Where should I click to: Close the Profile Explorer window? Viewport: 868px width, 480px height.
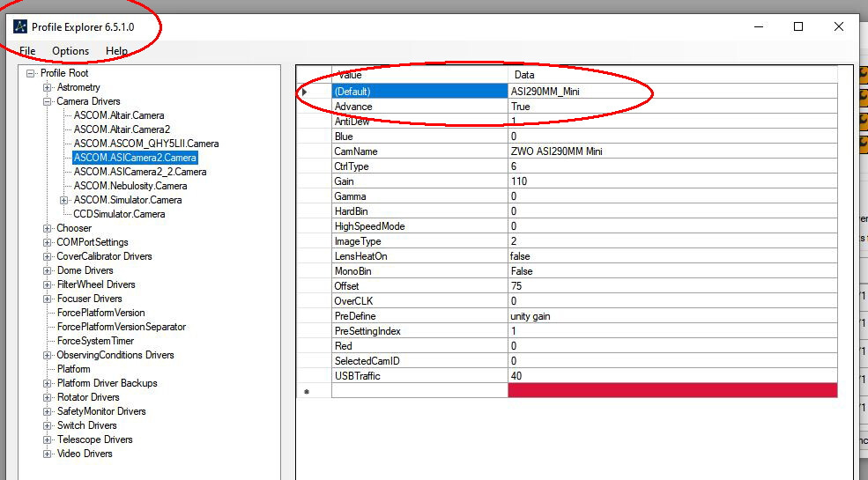(839, 26)
